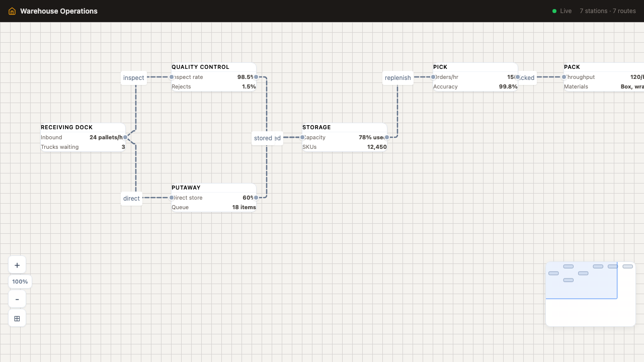The image size is (644, 362).
Task: Click the '7 stations · 7 routes' summary
Action: [x=607, y=11]
